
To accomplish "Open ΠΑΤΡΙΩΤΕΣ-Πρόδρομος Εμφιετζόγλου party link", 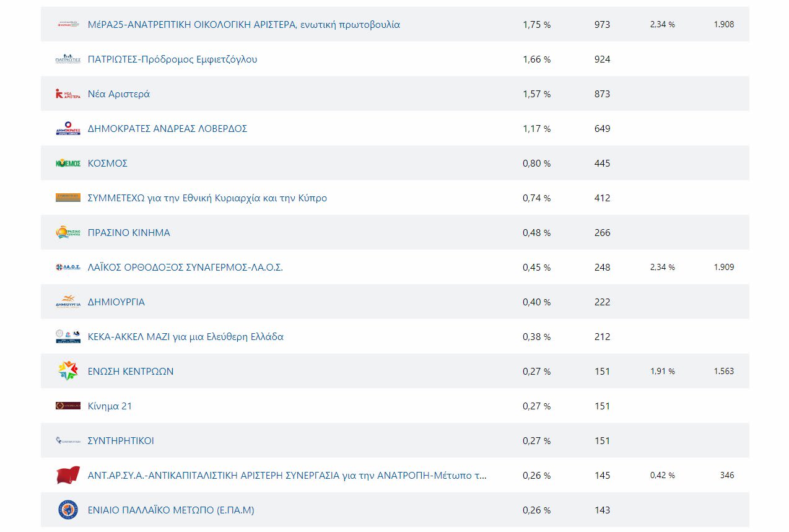I will coord(172,59).
